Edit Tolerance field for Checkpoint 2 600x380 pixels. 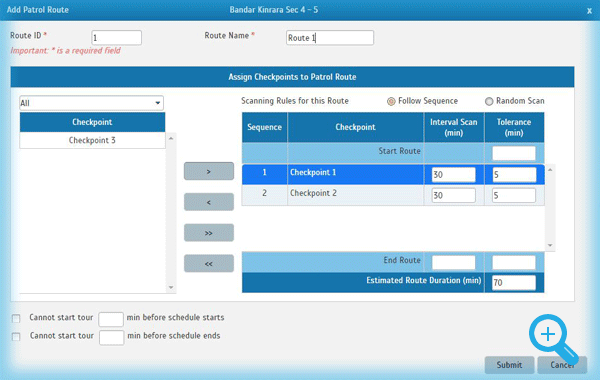coord(514,195)
